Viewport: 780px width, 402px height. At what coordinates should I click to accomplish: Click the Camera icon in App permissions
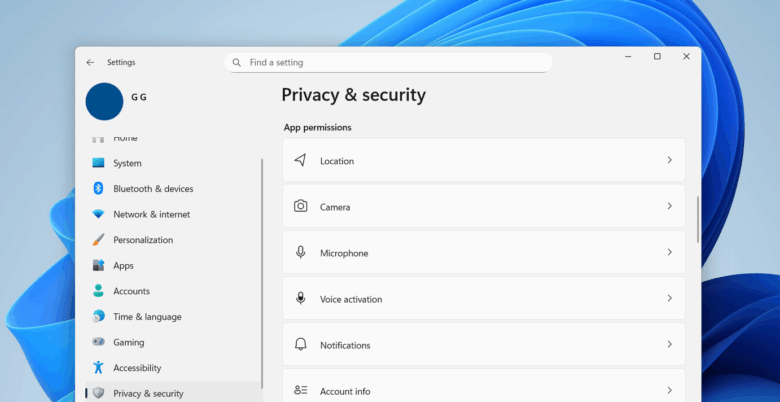click(300, 206)
